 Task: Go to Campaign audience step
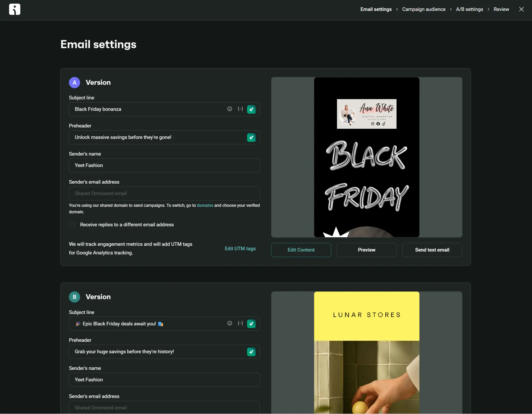pyautogui.click(x=424, y=9)
